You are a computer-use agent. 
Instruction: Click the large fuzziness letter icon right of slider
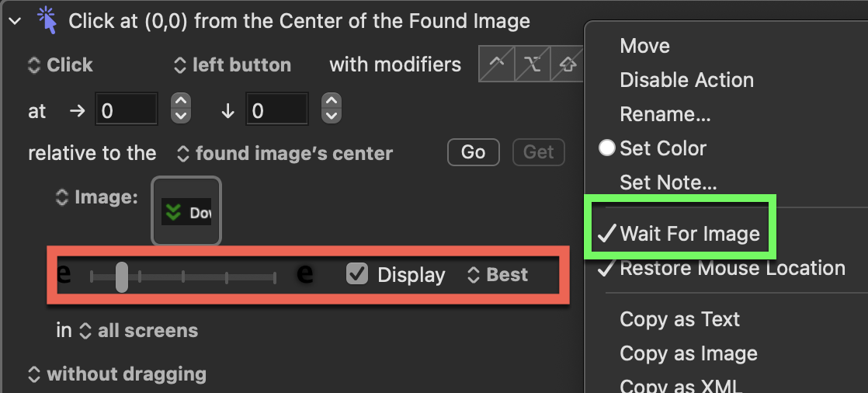coord(305,274)
